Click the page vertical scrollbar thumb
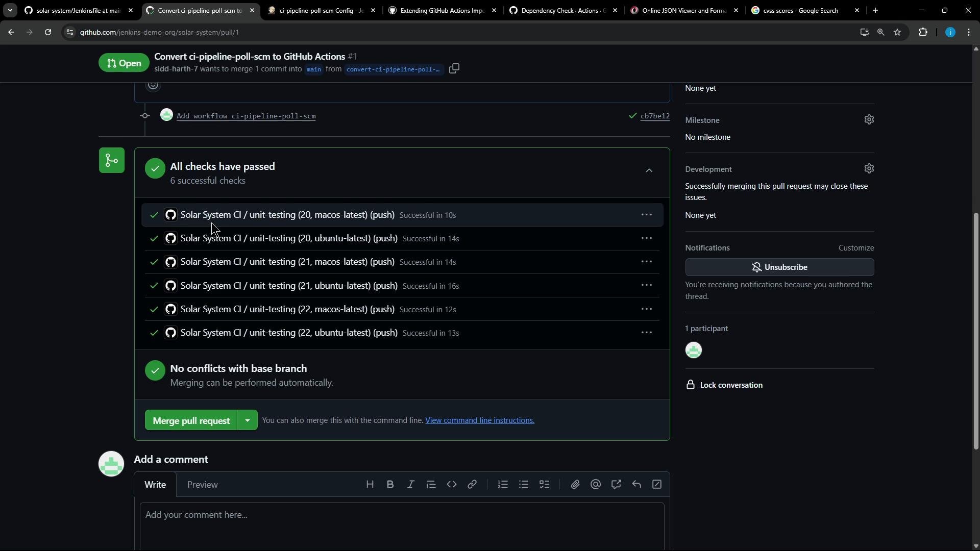 point(975,331)
